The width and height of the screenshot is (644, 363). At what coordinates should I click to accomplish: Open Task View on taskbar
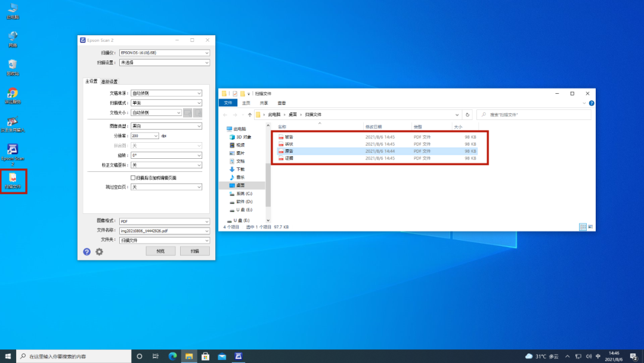click(x=156, y=356)
